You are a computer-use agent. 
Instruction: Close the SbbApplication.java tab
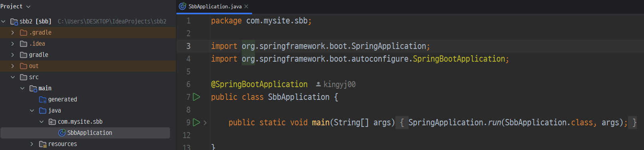tap(246, 6)
